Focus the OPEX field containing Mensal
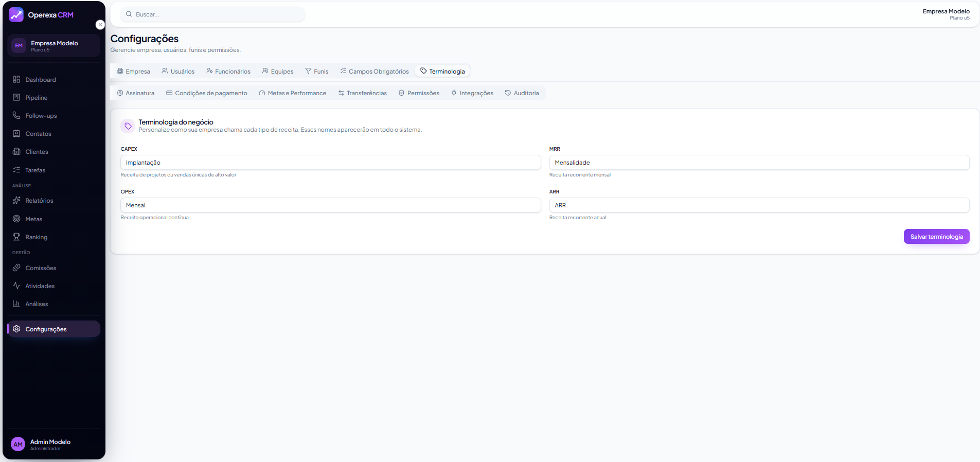Viewport: 980px width, 462px height. (331, 205)
